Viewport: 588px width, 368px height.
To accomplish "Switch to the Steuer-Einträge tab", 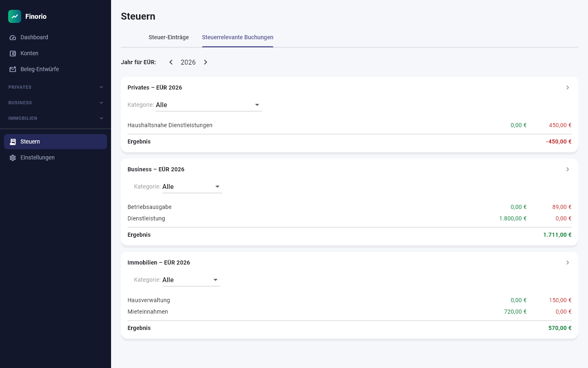I will point(169,37).
